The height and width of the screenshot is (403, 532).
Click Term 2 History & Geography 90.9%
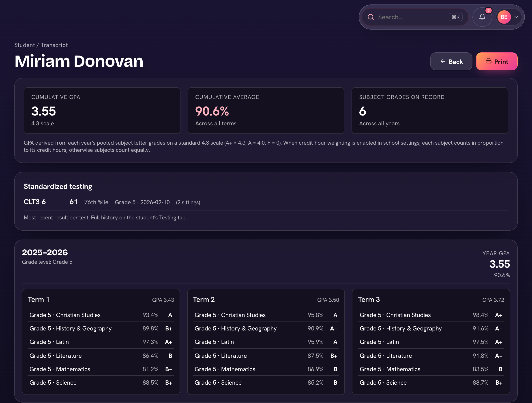[315, 328]
